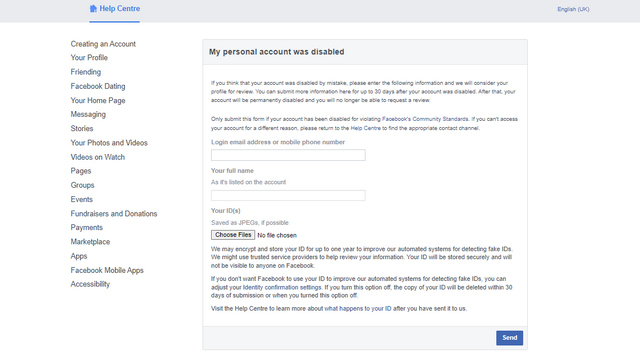Click the inline Help Centre link

click(365, 128)
